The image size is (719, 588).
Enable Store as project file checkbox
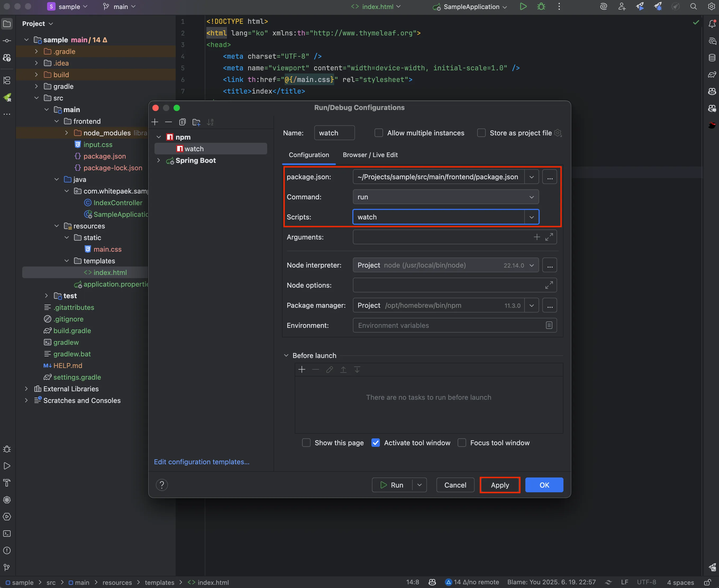coord(481,133)
